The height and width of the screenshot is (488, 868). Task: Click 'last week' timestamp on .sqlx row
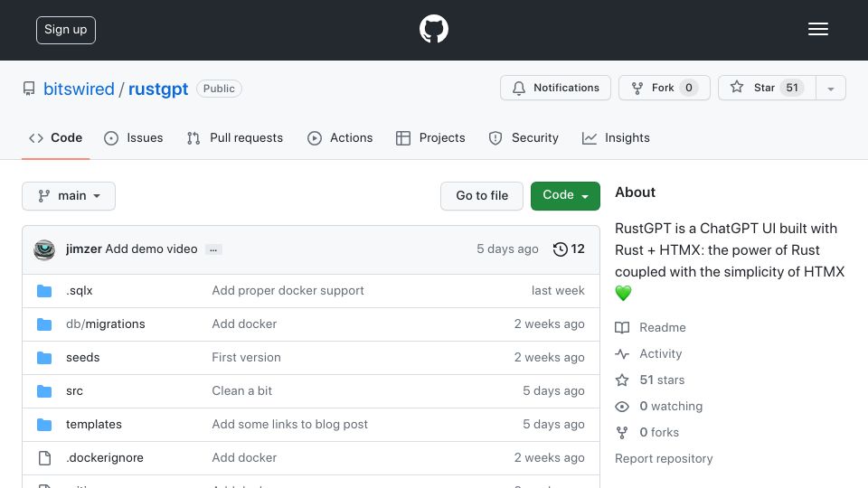558,290
